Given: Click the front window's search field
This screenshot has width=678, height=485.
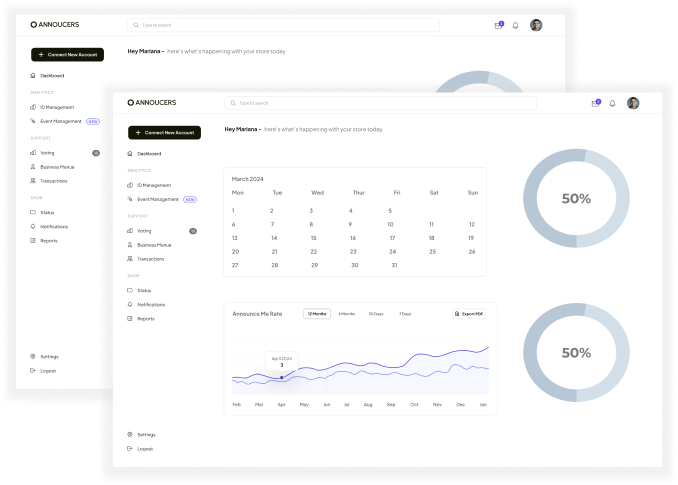Looking at the screenshot, I should tap(380, 103).
